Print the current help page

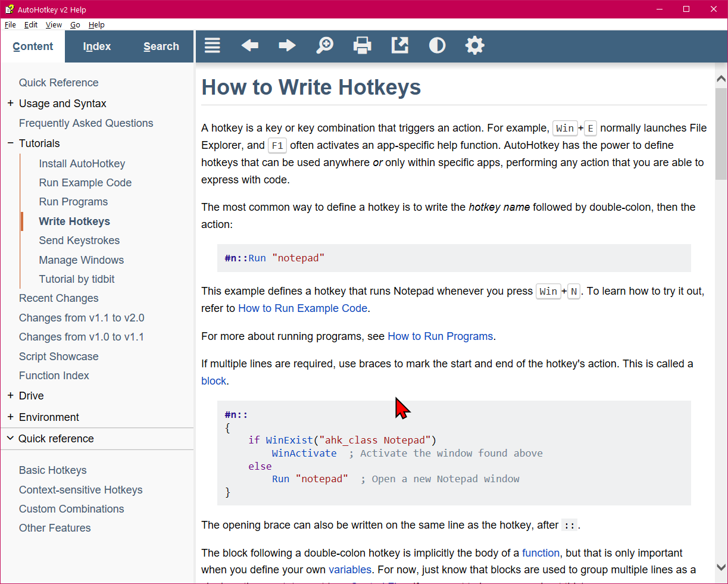click(362, 45)
